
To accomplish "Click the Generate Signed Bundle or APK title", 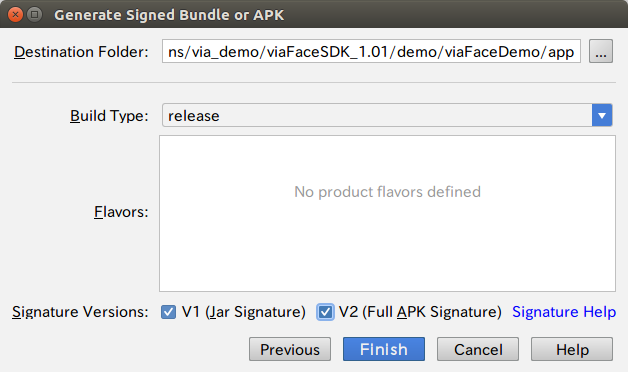I will (169, 15).
